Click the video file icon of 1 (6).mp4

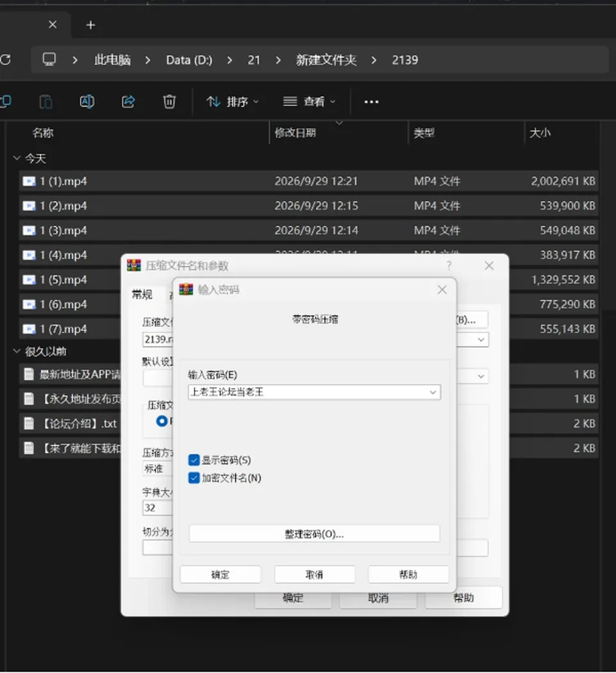[x=29, y=305]
